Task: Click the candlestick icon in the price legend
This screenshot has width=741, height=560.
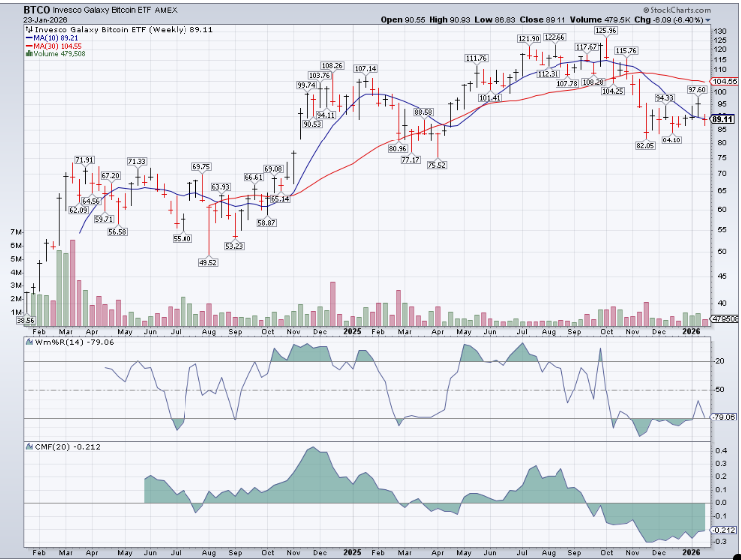Action: click(27, 30)
